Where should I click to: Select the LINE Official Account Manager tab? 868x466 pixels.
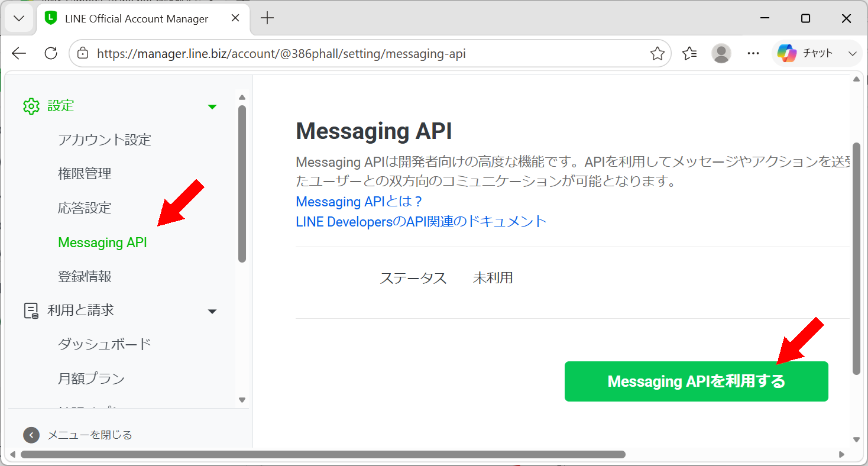tap(143, 18)
